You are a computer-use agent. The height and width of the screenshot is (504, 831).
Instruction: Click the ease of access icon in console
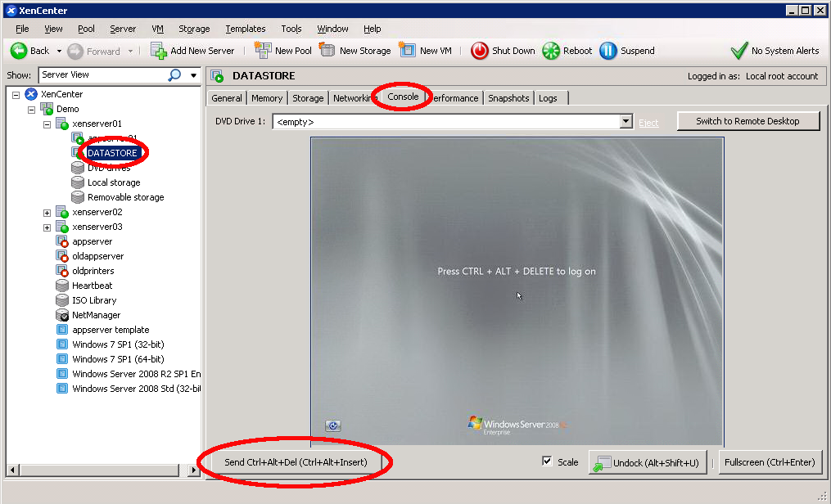333,425
